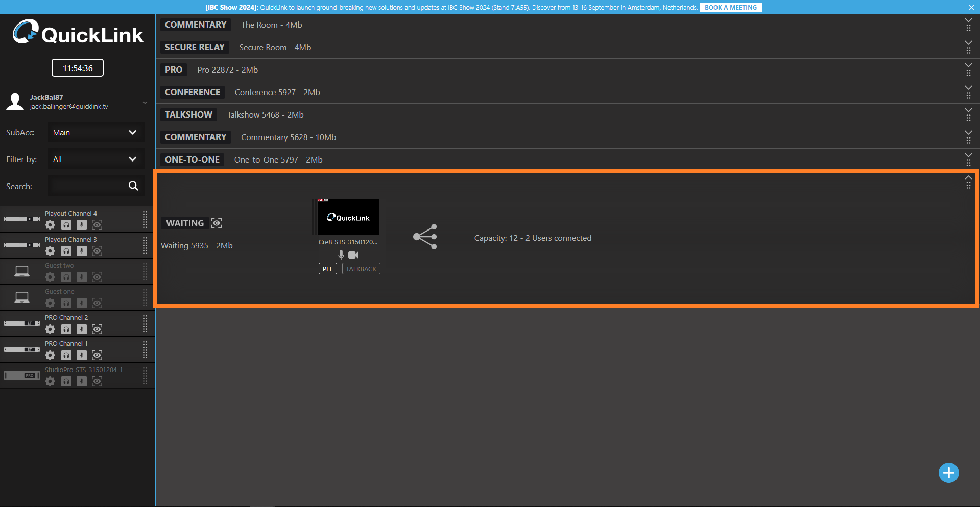Click headphones icon for PRO Channel 2
This screenshot has width=980, height=507.
(x=66, y=329)
